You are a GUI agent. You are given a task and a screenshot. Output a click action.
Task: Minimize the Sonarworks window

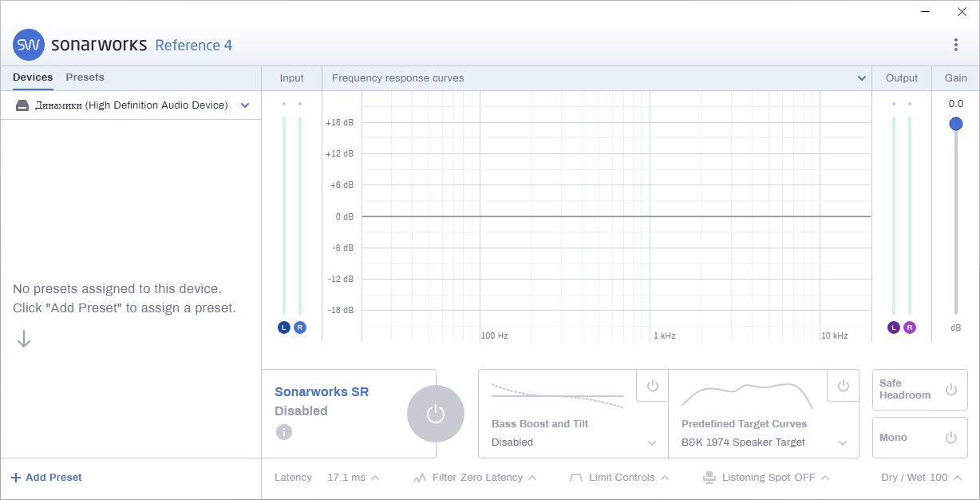click(x=925, y=12)
